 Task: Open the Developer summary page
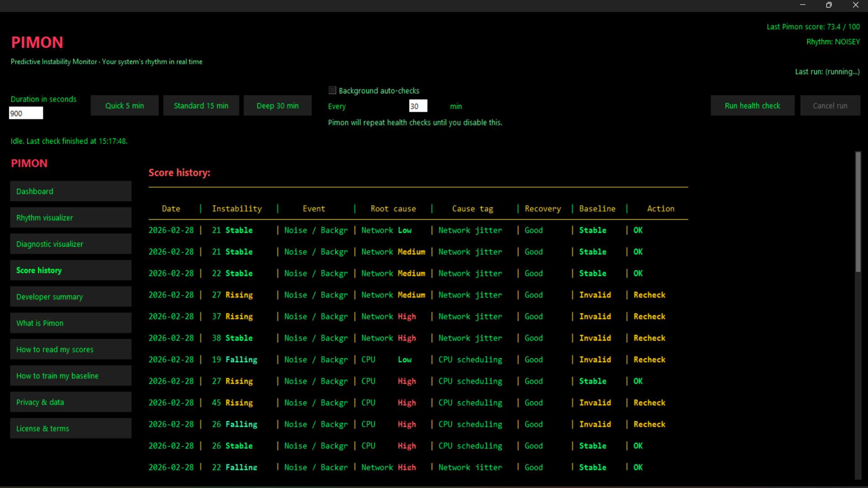click(x=71, y=296)
